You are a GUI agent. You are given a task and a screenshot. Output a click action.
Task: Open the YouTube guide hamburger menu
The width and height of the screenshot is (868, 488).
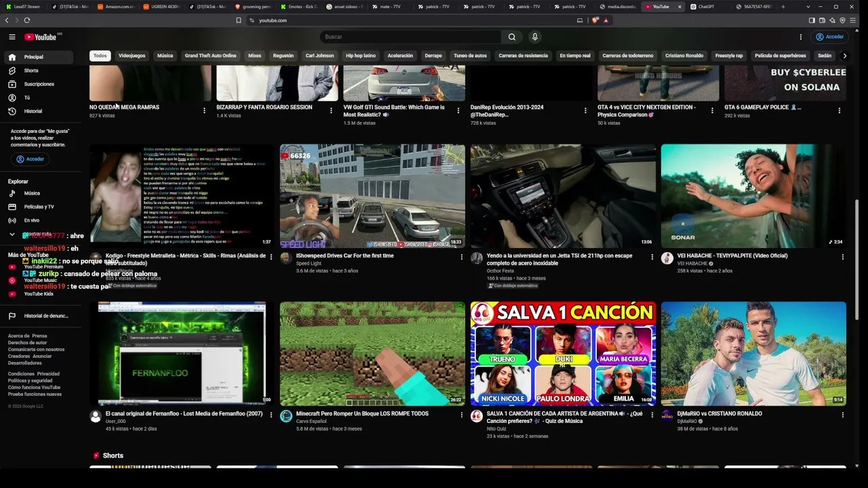point(12,37)
